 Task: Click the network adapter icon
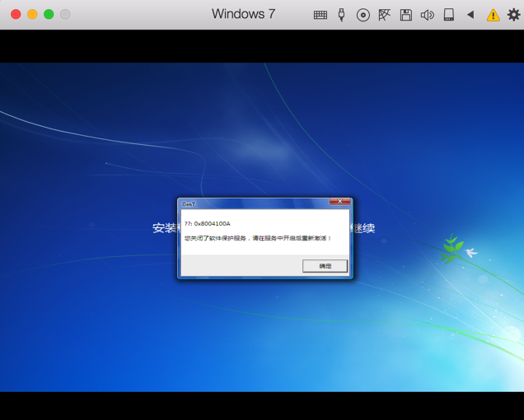click(x=384, y=15)
